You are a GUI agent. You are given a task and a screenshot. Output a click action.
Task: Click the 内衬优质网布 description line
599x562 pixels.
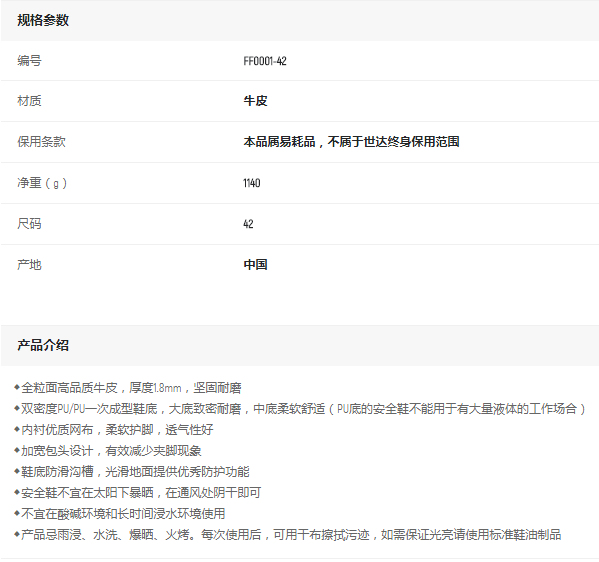point(113,430)
